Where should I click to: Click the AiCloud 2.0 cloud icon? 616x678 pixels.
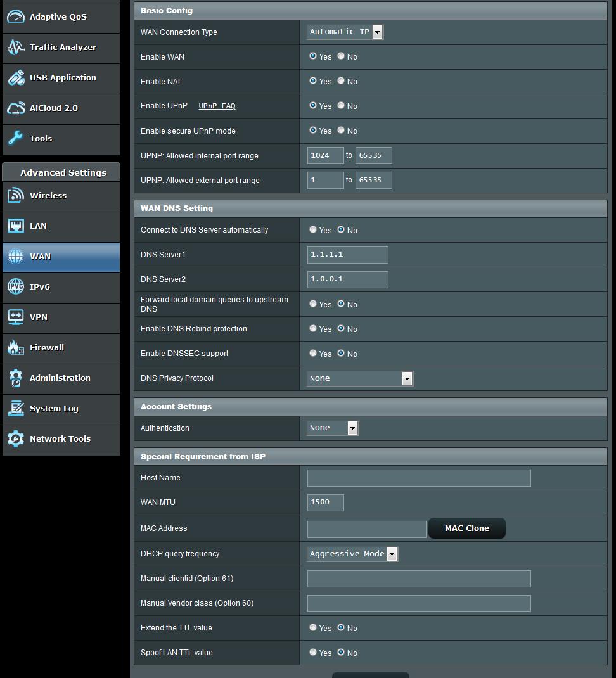pos(16,108)
